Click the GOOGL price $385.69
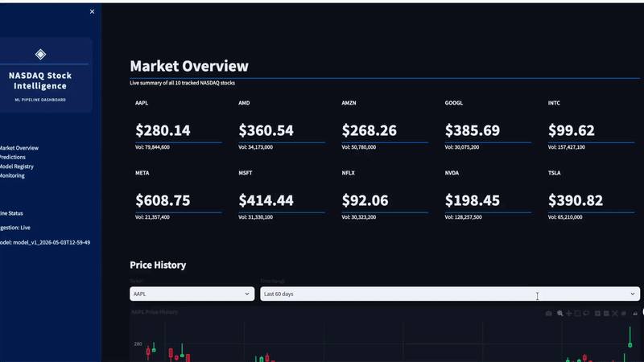This screenshot has height=362, width=644. tap(473, 130)
